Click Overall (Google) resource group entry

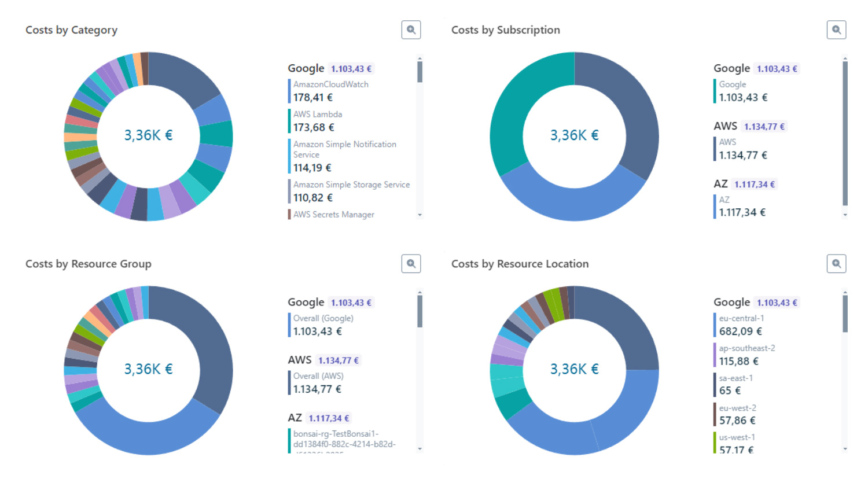click(323, 325)
